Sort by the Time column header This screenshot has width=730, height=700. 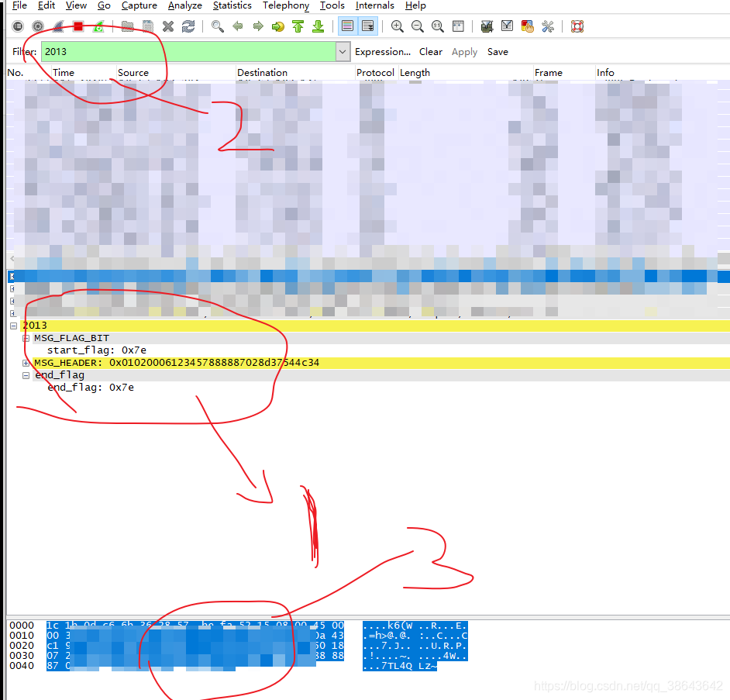pos(84,73)
